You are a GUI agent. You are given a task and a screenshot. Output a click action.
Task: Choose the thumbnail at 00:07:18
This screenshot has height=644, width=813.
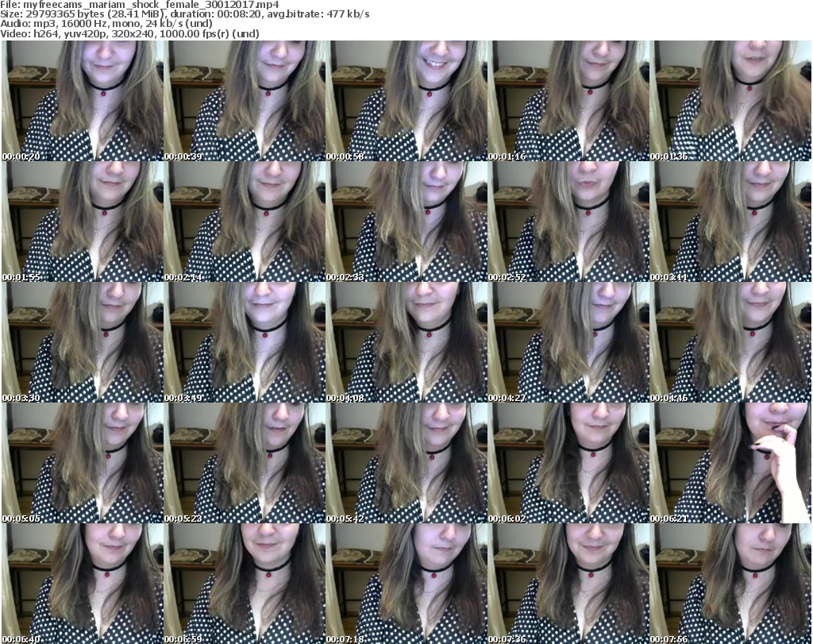pos(406,584)
